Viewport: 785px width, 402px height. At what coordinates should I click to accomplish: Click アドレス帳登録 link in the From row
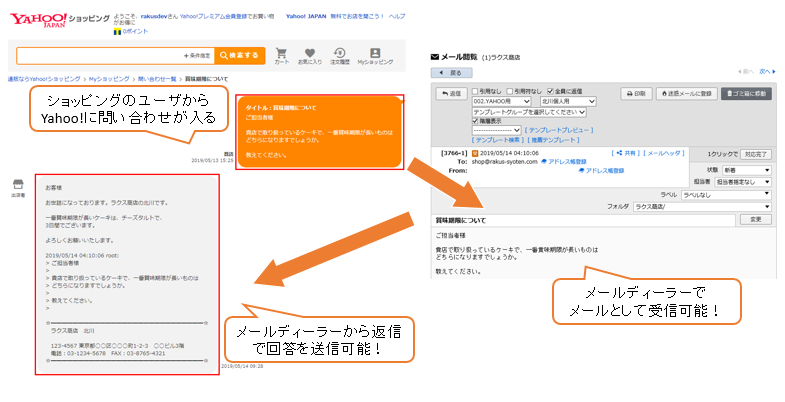click(601, 171)
